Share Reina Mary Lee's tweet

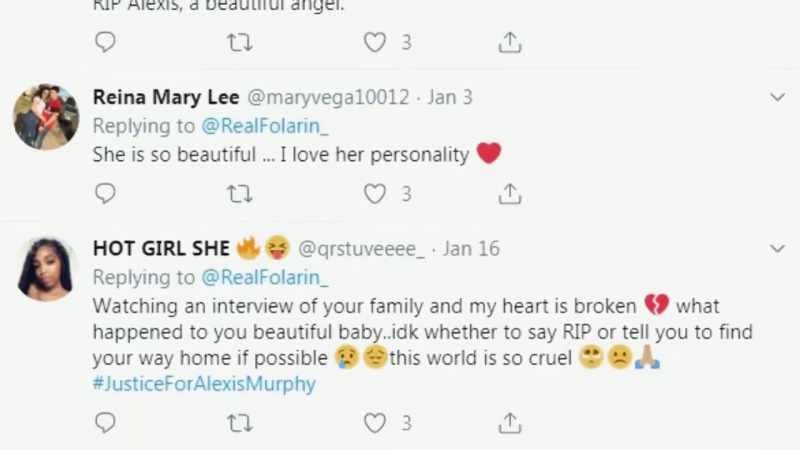click(x=510, y=193)
